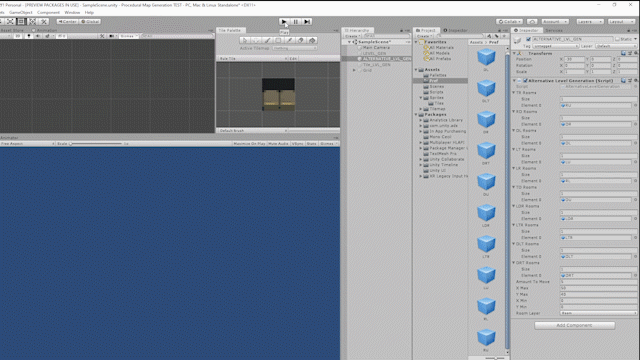Collapse the LDR Rooms array

click(x=514, y=206)
